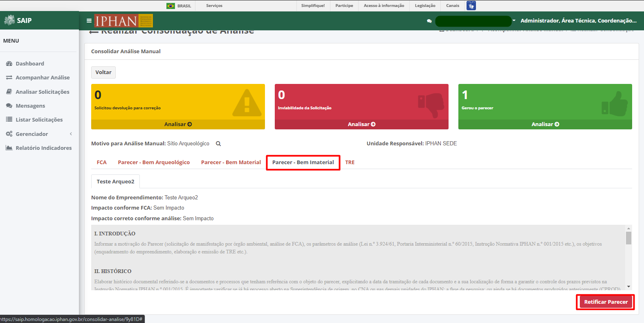Click Analisar on the yellow devolução card
644x323 pixels.
click(178, 124)
